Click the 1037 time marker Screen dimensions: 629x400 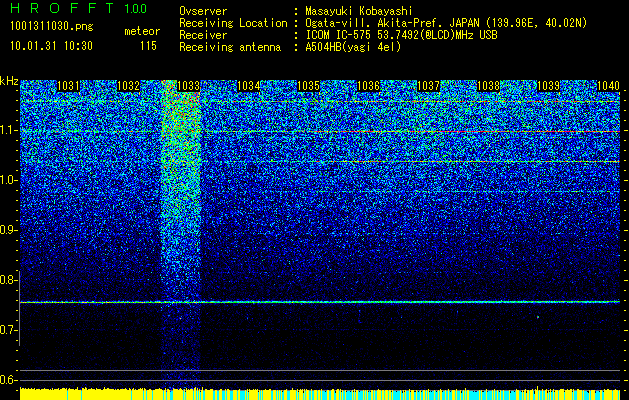[428, 86]
